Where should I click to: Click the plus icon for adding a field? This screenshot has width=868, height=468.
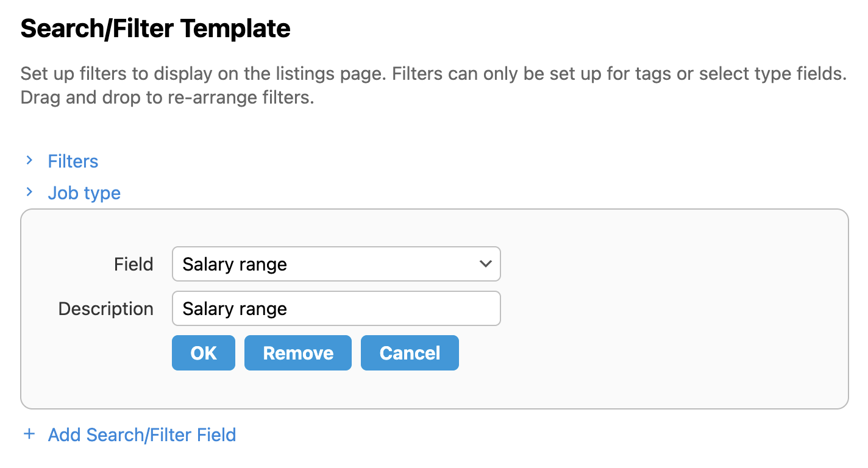(29, 434)
